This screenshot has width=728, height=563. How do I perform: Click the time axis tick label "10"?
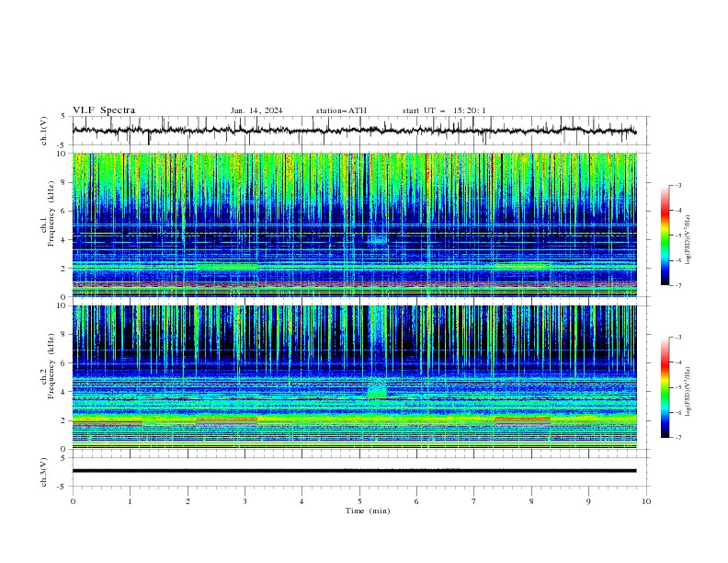pyautogui.click(x=646, y=501)
